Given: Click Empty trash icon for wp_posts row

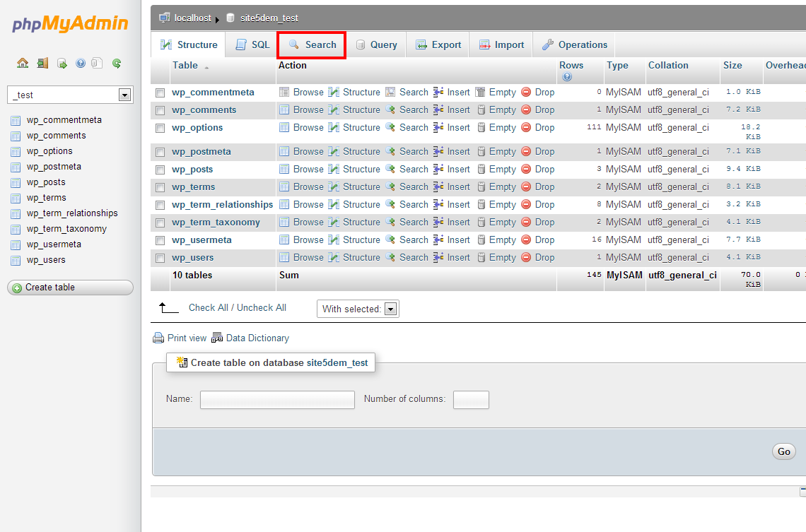Looking at the screenshot, I should [481, 170].
